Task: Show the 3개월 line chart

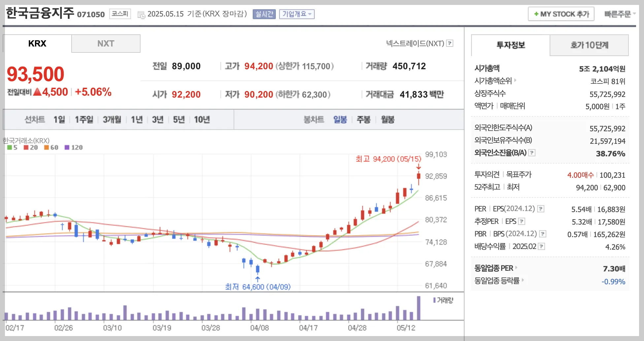Action: click(x=112, y=119)
